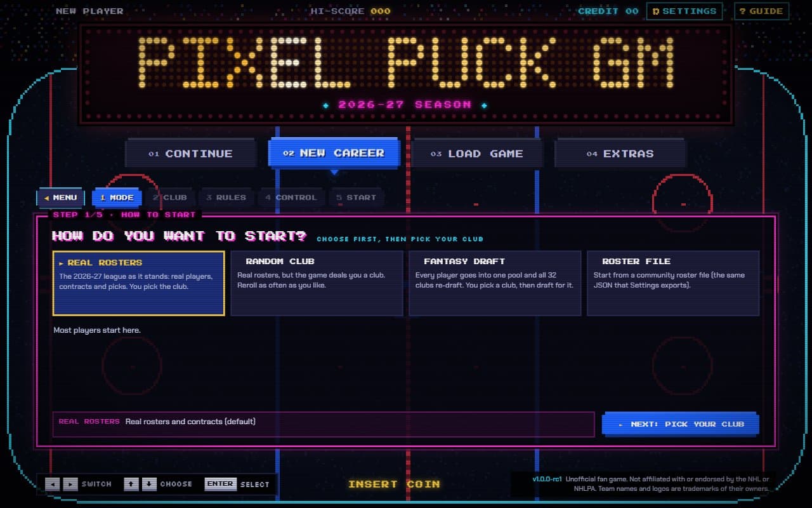Viewport: 812px width, 508px height.
Task: Select the 01 Continue menu tab
Action: [x=191, y=154]
